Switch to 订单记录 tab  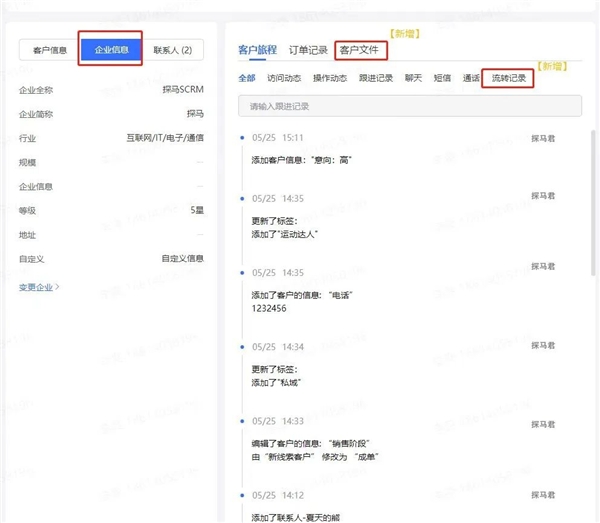[308, 50]
